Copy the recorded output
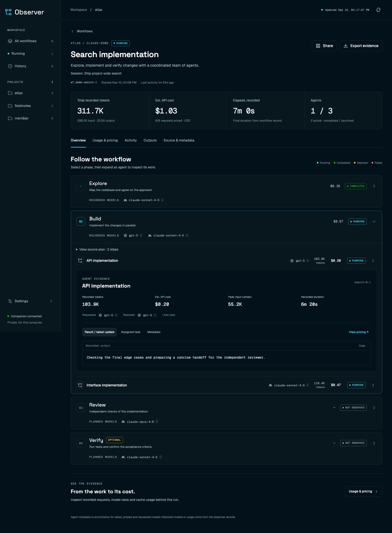This screenshot has width=392, height=533. pos(362,346)
